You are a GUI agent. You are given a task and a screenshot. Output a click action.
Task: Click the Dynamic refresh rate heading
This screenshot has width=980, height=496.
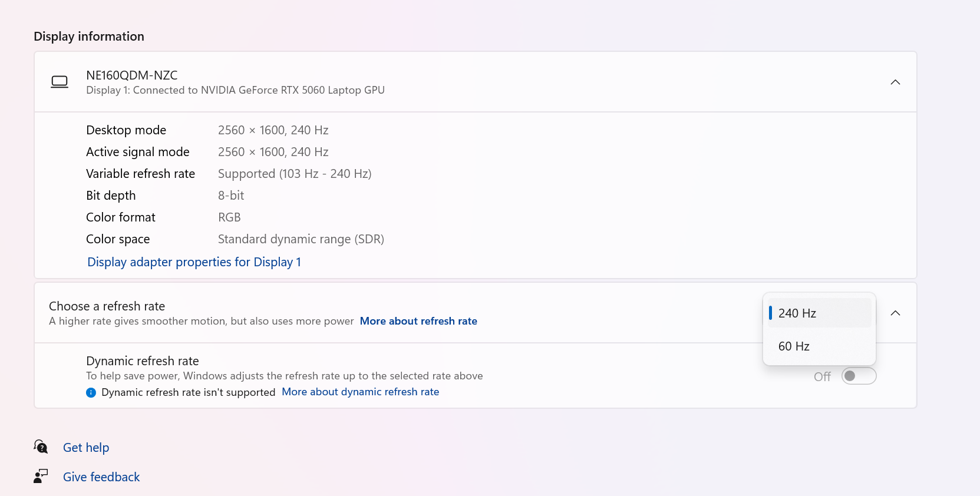[143, 361]
